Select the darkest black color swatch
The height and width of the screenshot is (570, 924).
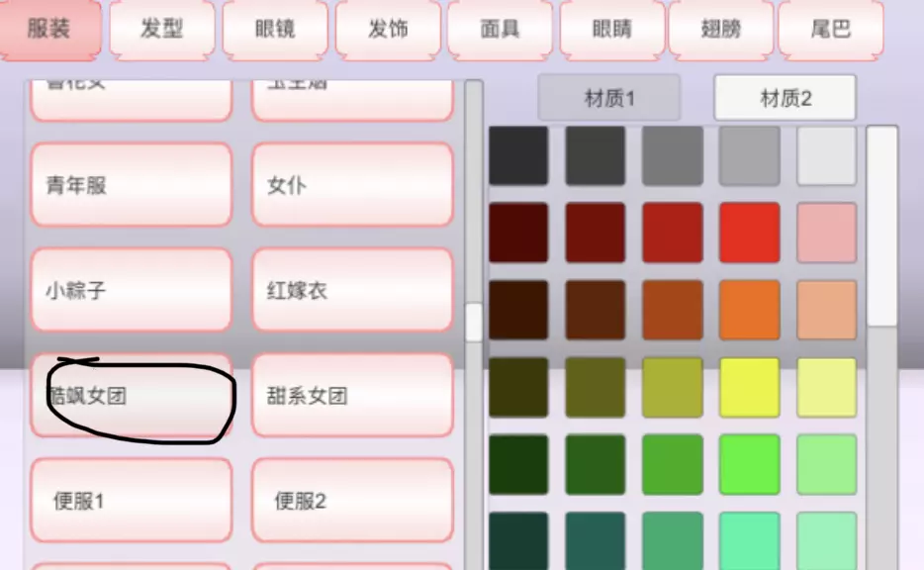click(518, 155)
